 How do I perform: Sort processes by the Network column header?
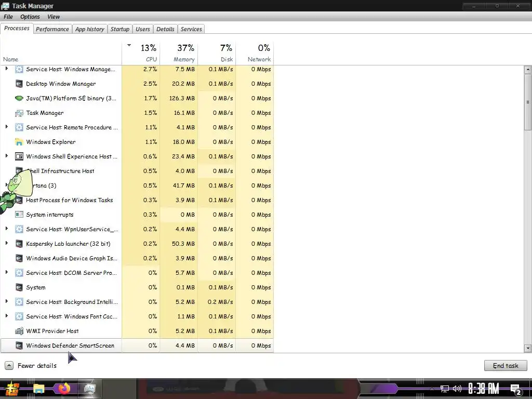[x=255, y=53]
